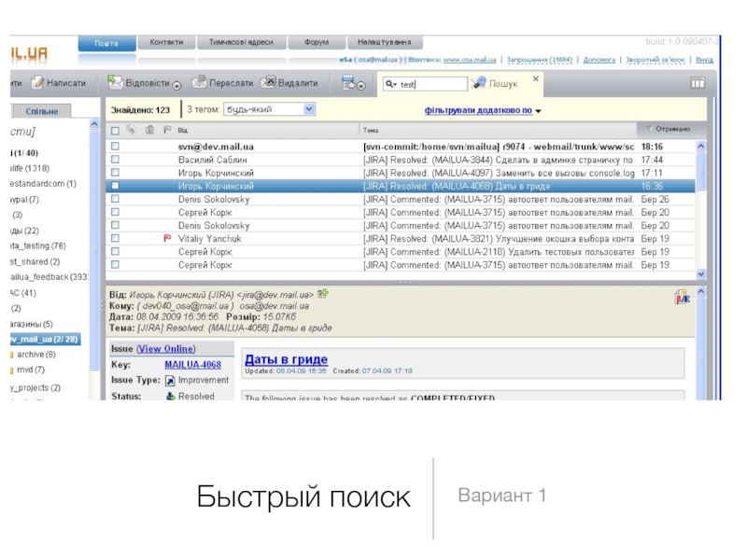Click the Пошук search button
This screenshot has width=747, height=560.
(495, 83)
